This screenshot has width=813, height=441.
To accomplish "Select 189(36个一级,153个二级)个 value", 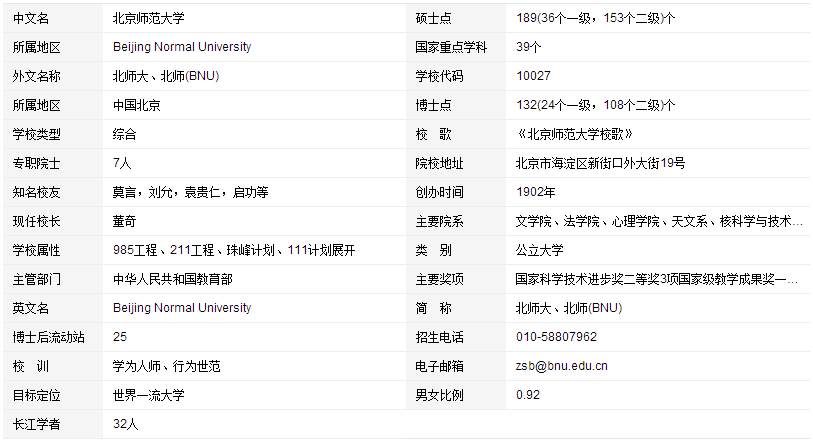I will (596, 18).
